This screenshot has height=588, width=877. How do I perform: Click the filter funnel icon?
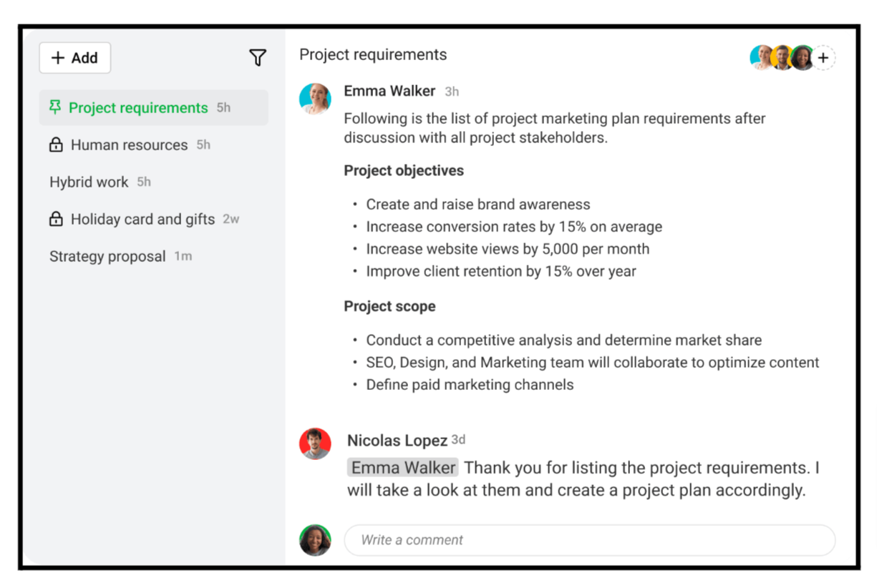[258, 58]
